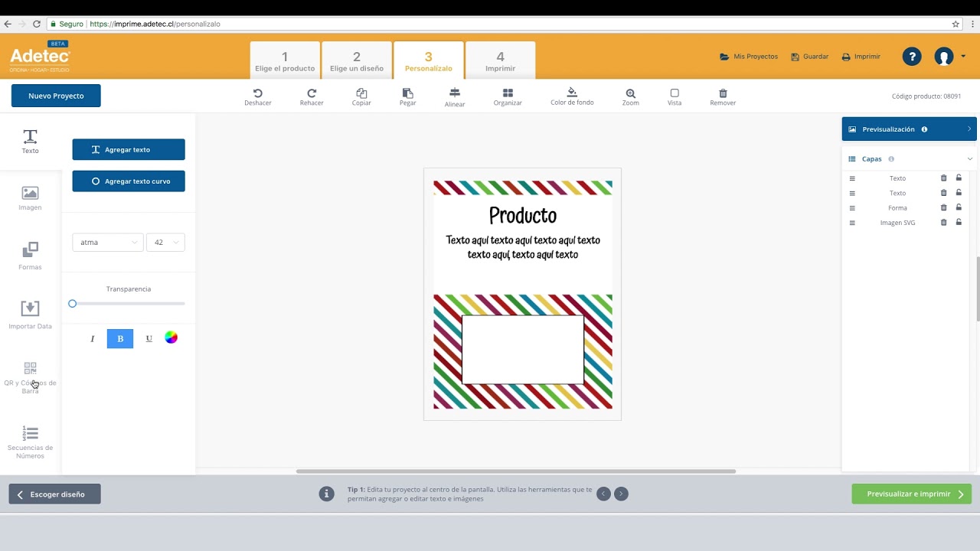Click the info icon next to Previsualización
This screenshot has width=980, height=551.
point(924,129)
